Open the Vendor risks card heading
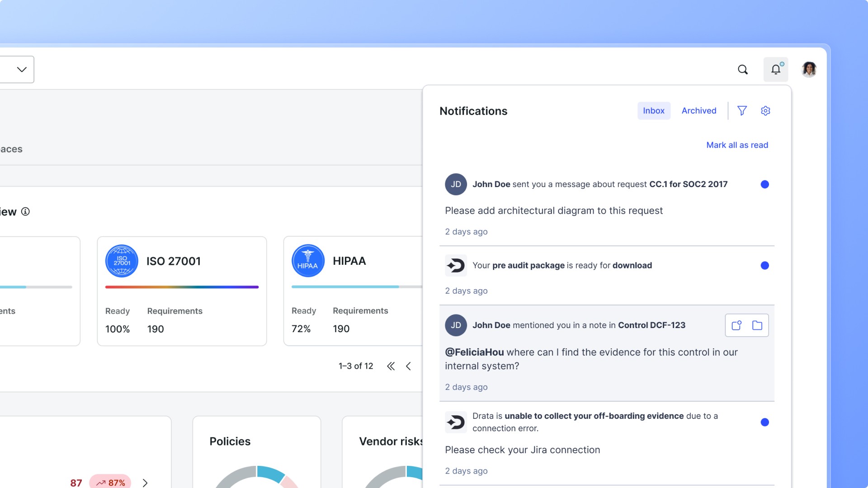 [x=391, y=441]
